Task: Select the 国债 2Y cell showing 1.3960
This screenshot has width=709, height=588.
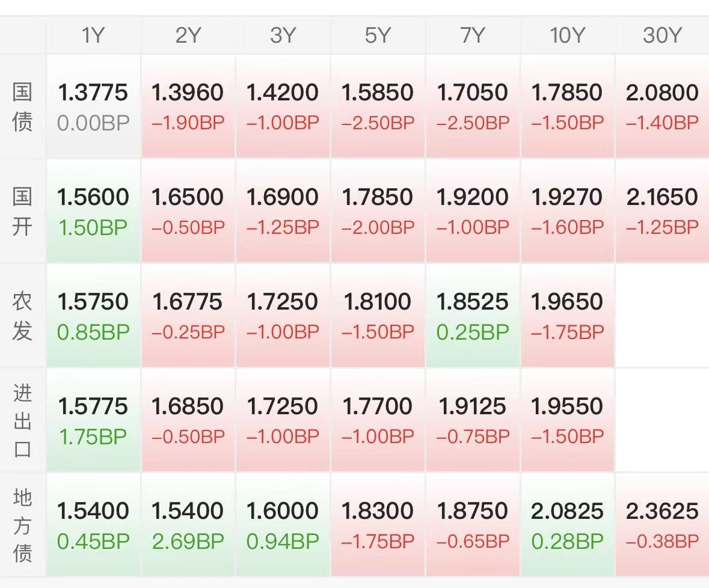Action: tap(188, 106)
